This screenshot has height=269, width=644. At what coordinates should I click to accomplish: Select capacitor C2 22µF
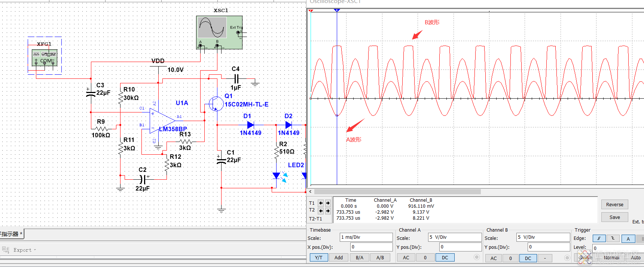click(143, 179)
